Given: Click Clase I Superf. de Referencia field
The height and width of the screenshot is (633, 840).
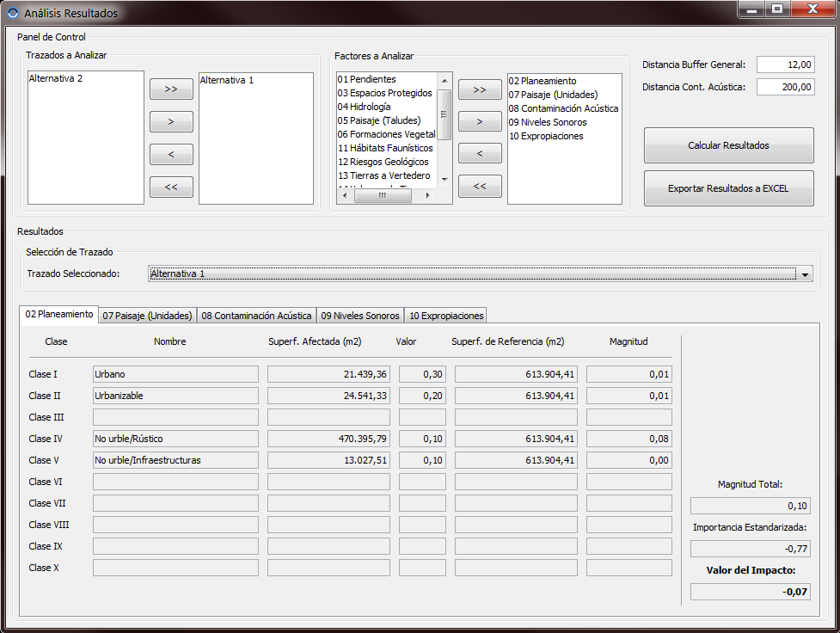Looking at the screenshot, I should tap(517, 374).
